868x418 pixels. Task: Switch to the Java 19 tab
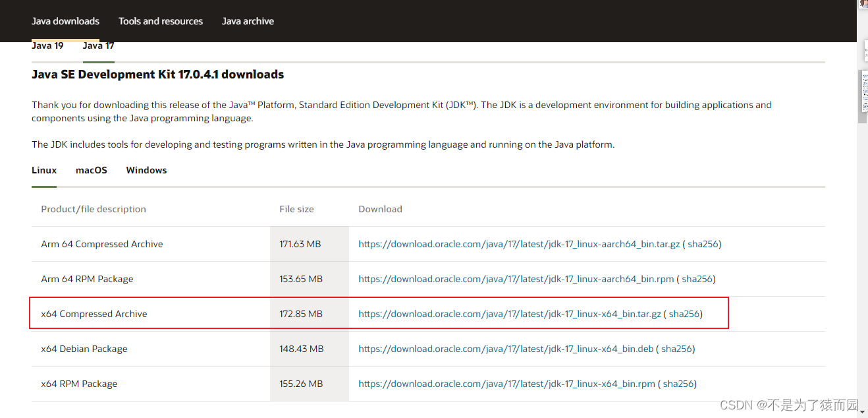coord(47,45)
